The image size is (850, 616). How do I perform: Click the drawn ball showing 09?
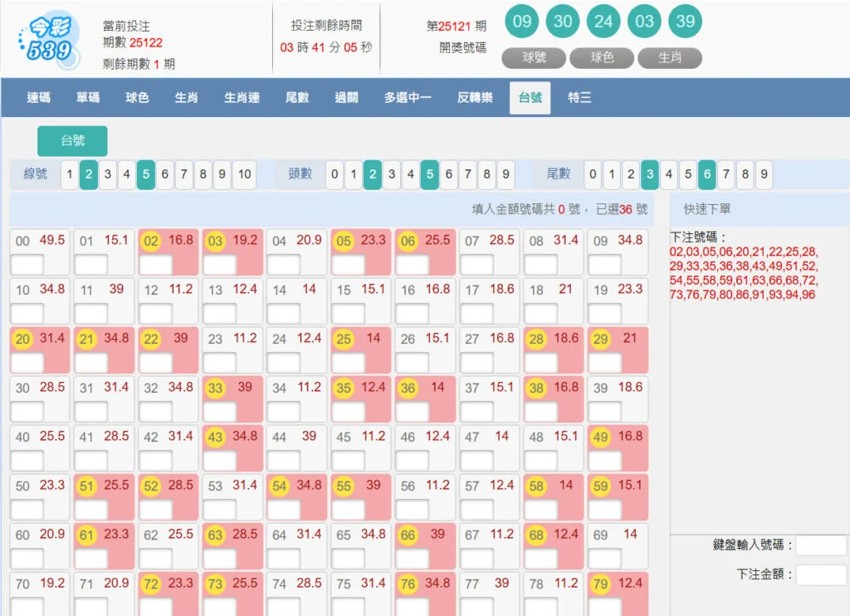[x=522, y=22]
